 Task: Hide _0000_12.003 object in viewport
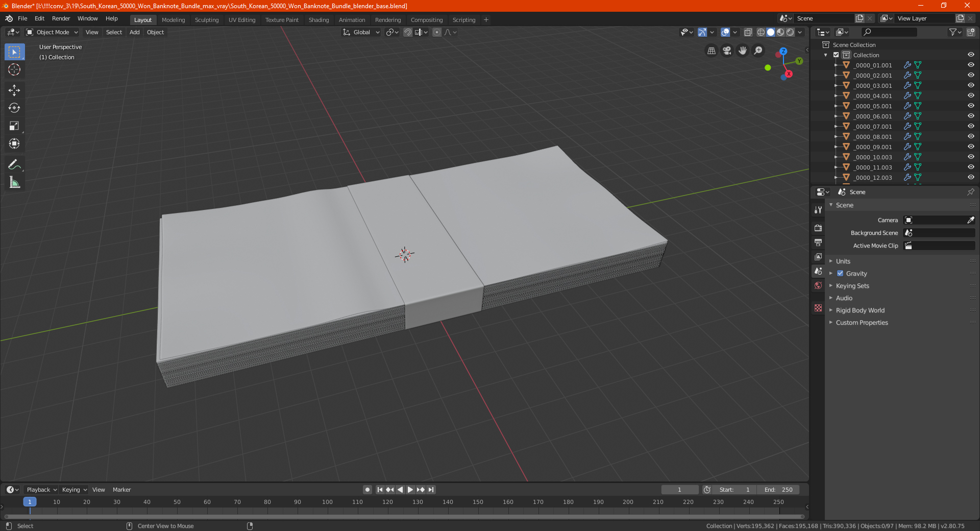click(971, 177)
